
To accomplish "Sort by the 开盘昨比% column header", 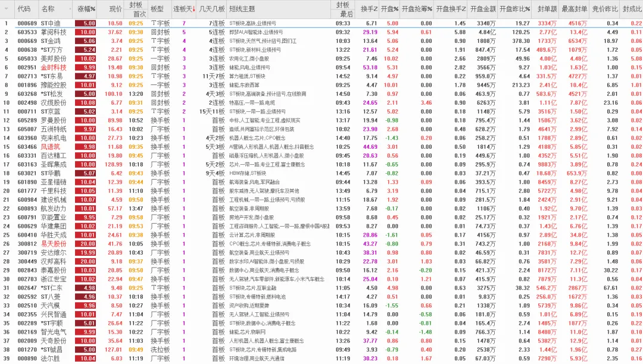I will (514, 8).
